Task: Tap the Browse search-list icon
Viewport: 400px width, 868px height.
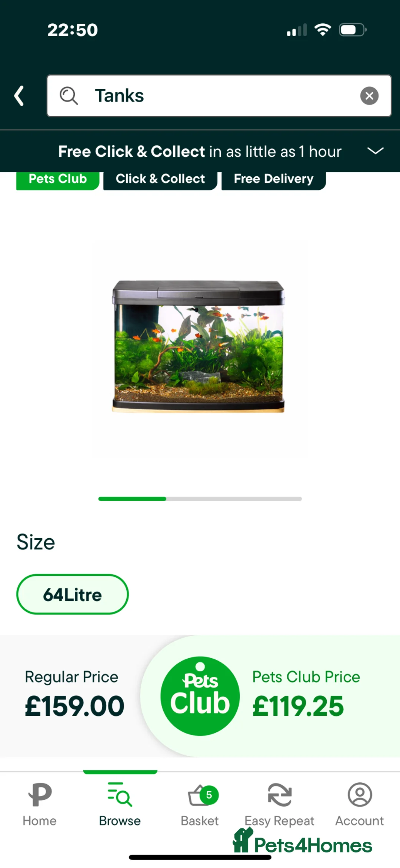Action: (x=120, y=794)
